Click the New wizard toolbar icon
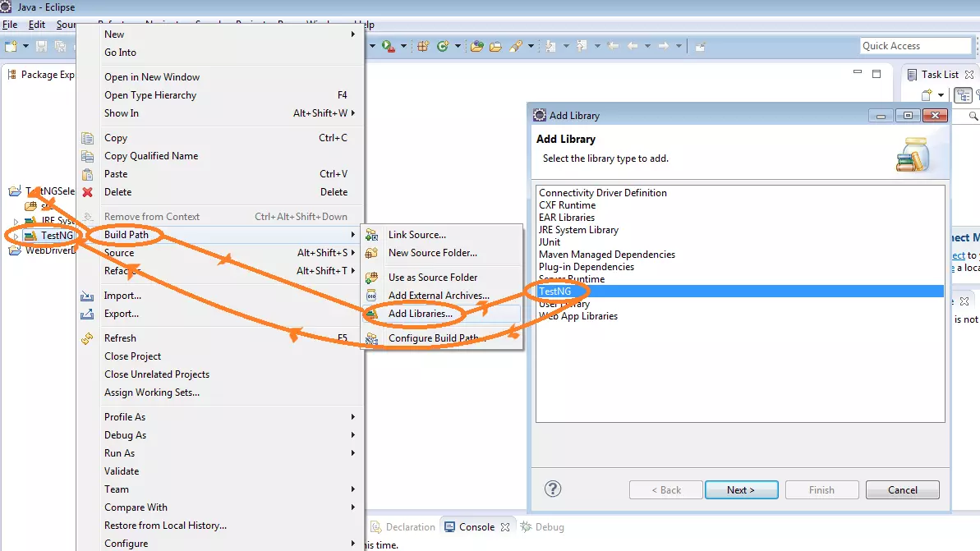The height and width of the screenshot is (551, 980). click(x=11, y=46)
